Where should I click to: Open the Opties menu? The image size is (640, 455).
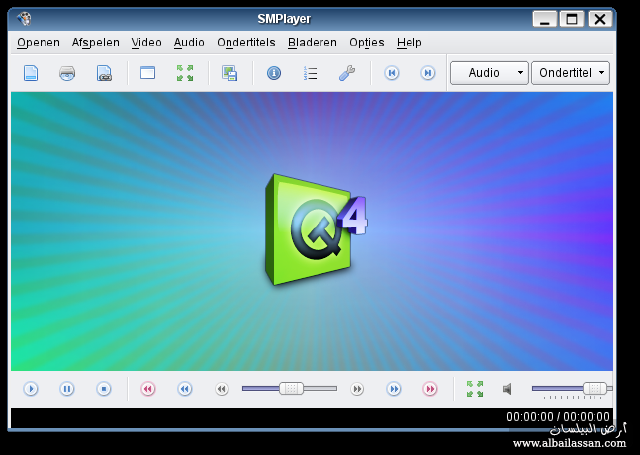pos(367,42)
